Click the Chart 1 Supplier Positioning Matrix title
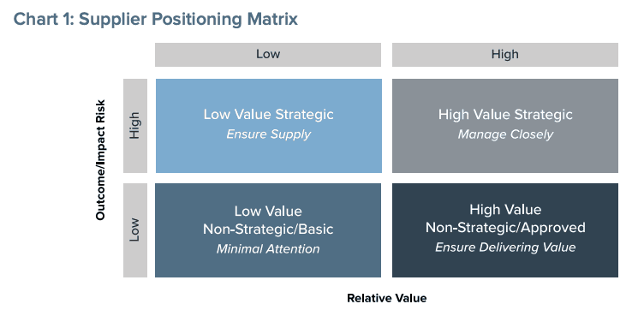This screenshot has height=310, width=644. click(156, 20)
